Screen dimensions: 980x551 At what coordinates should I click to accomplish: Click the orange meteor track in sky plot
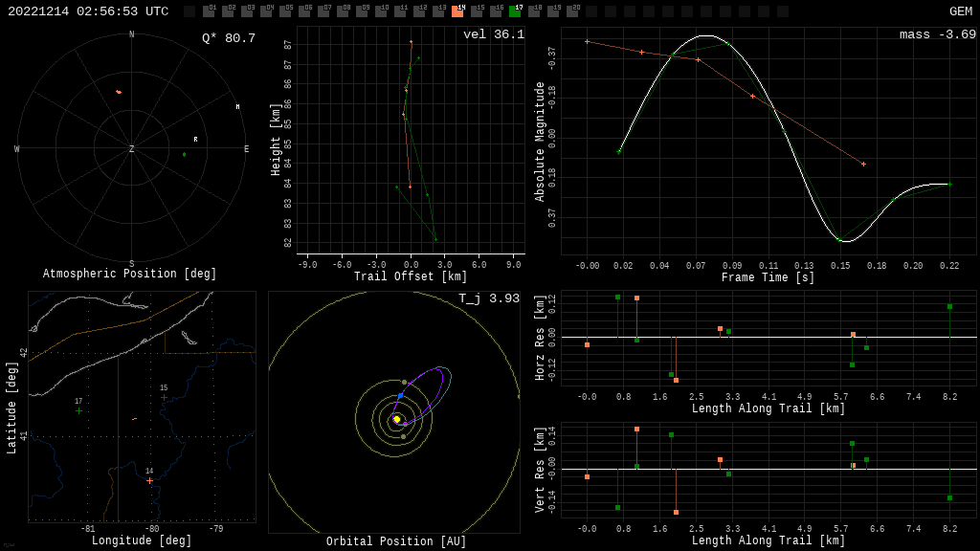point(119,92)
